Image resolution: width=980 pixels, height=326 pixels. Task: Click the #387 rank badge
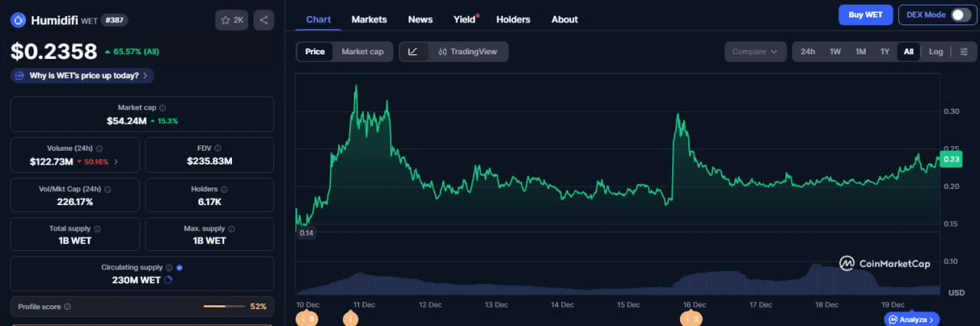[x=115, y=20]
